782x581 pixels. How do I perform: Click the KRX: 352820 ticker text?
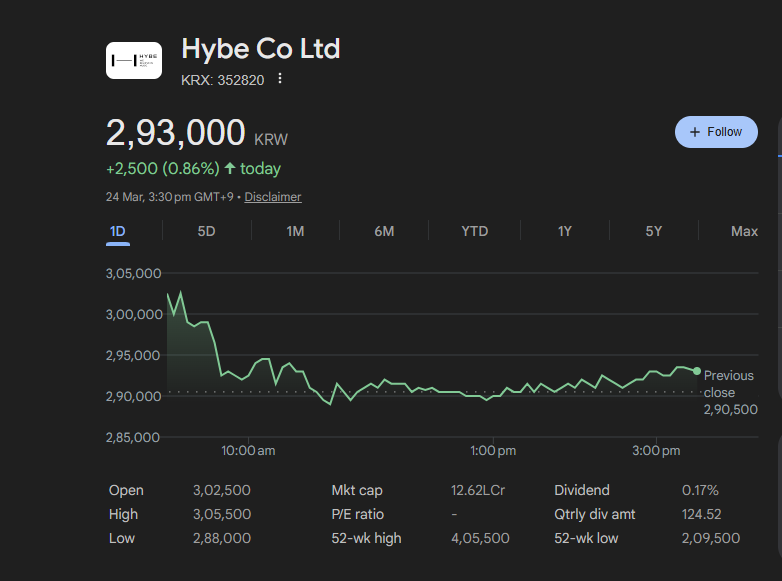pos(222,80)
